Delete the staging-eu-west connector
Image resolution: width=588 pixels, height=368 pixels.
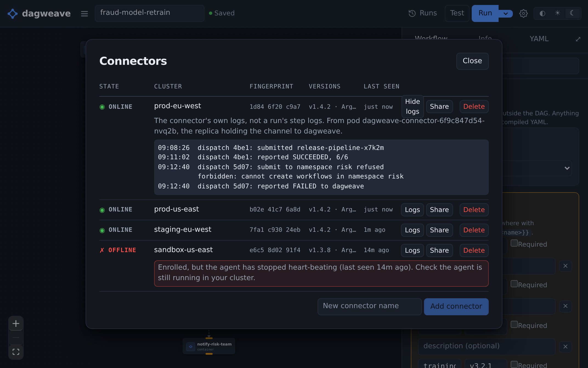474,230
